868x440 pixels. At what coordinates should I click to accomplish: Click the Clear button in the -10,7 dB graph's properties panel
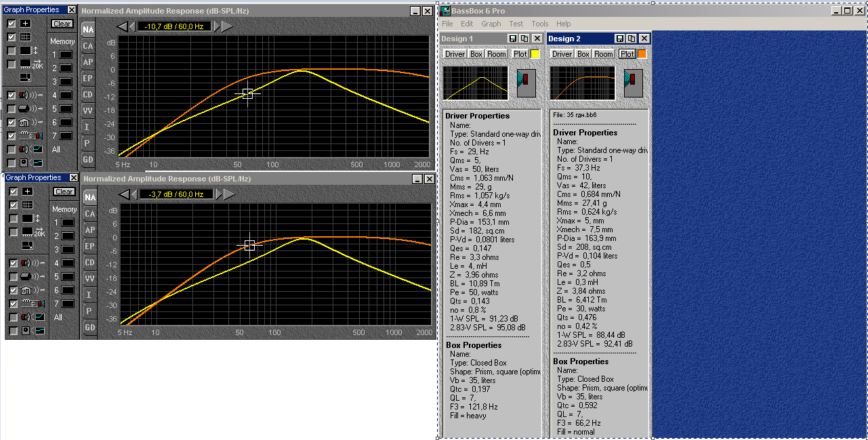coord(62,24)
